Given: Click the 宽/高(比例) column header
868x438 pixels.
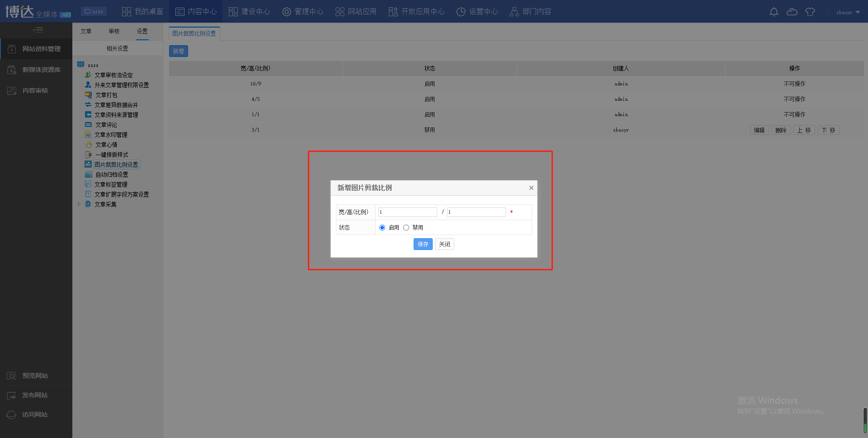Looking at the screenshot, I should 255,68.
